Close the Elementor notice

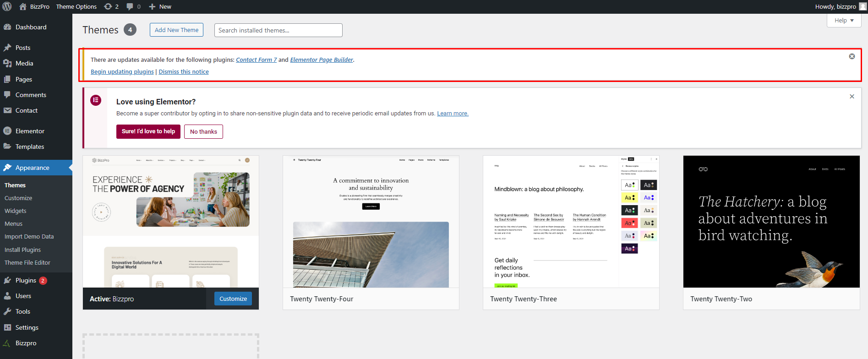[852, 96]
